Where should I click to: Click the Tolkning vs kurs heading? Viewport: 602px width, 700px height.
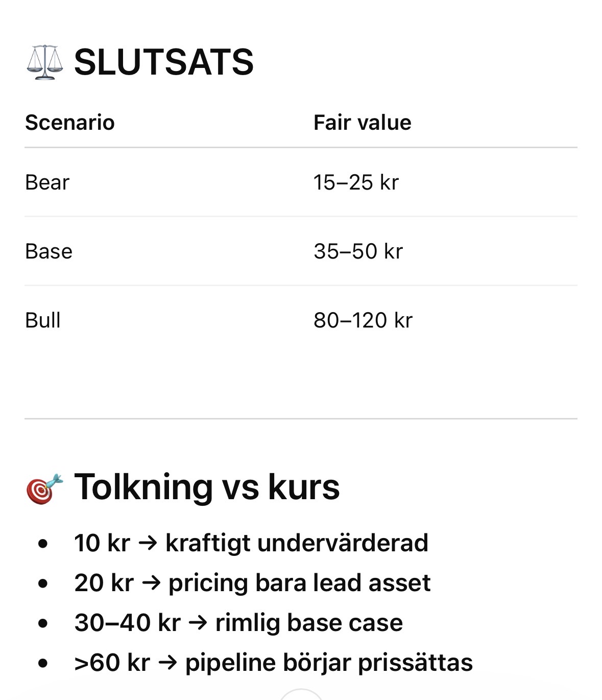(207, 487)
